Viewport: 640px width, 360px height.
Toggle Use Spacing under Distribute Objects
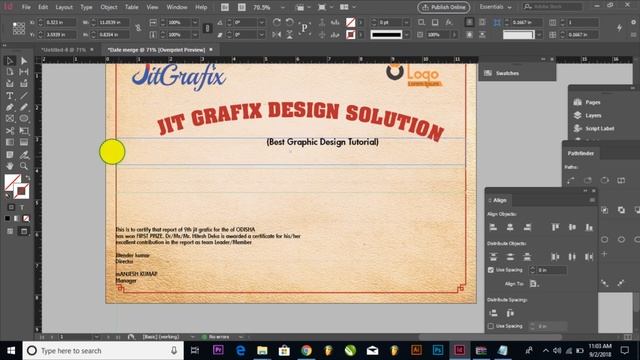491,270
